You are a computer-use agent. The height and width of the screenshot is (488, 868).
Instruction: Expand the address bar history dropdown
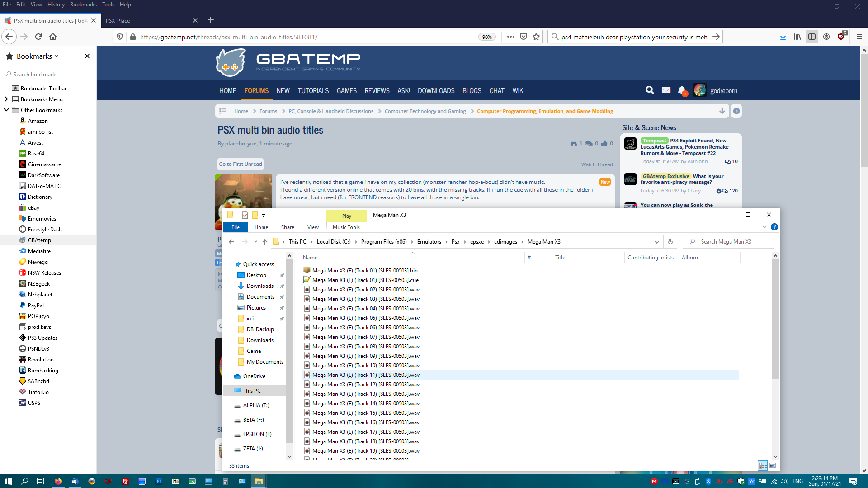[656, 242]
